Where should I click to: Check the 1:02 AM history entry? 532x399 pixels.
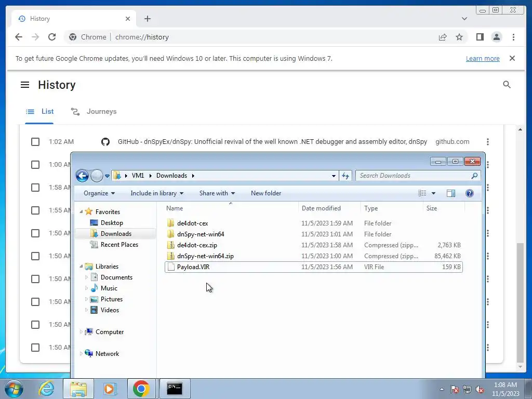[35, 142]
